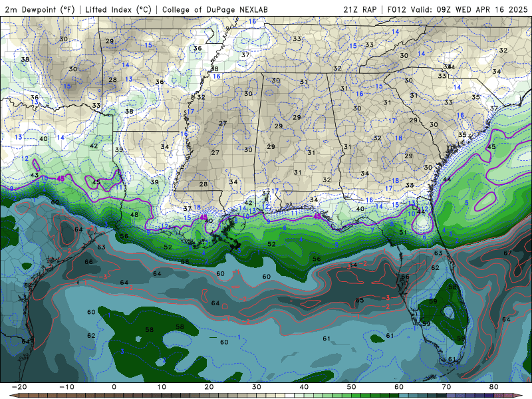Select 'Valid: 09Z WED APR 16 2025' timestamp
Image resolution: width=532 pixels, height=399 pixels.
coord(469,9)
